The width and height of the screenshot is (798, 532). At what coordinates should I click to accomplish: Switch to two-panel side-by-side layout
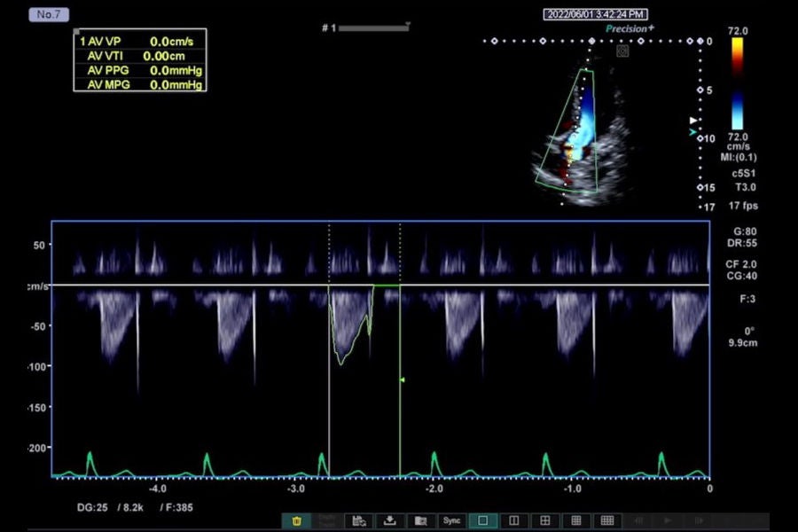[x=514, y=520]
